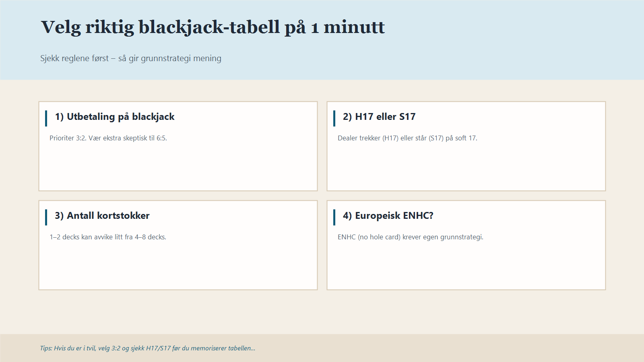The width and height of the screenshot is (644, 362).
Task: Click inside the ENHC card body area
Action: [466, 265]
